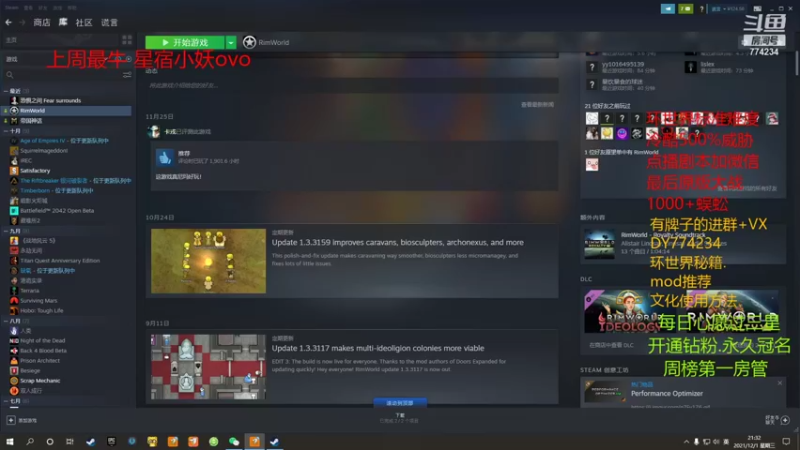Viewport: 800px width, 450px height.
Task: Open friends and chat plus icon
Action: click(x=785, y=420)
